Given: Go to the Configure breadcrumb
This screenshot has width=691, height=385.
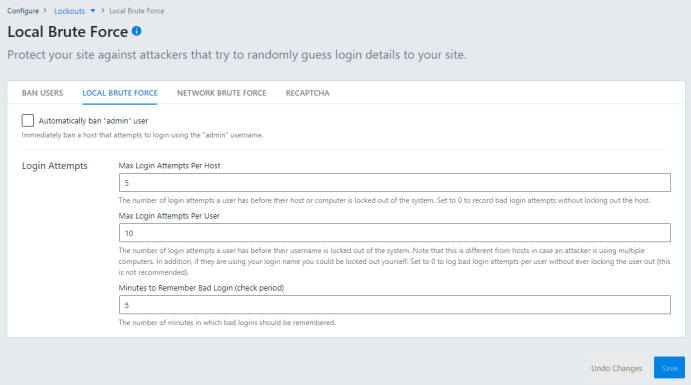Looking at the screenshot, I should pos(23,11).
